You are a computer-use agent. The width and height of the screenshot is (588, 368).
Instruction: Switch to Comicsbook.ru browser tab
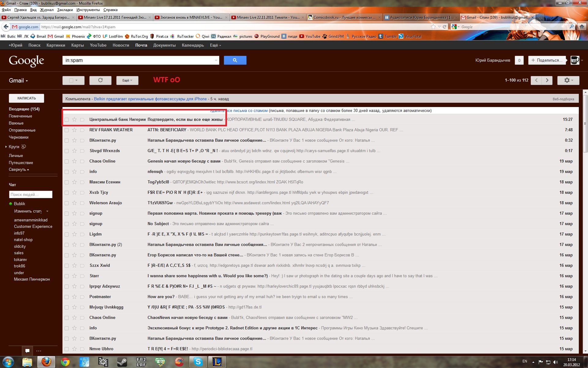(x=344, y=17)
